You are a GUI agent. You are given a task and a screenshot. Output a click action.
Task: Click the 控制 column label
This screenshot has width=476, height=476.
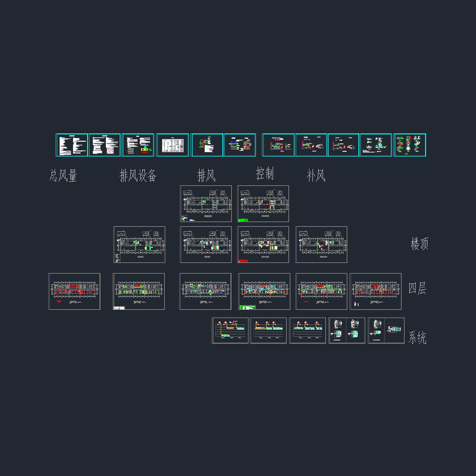(x=265, y=173)
